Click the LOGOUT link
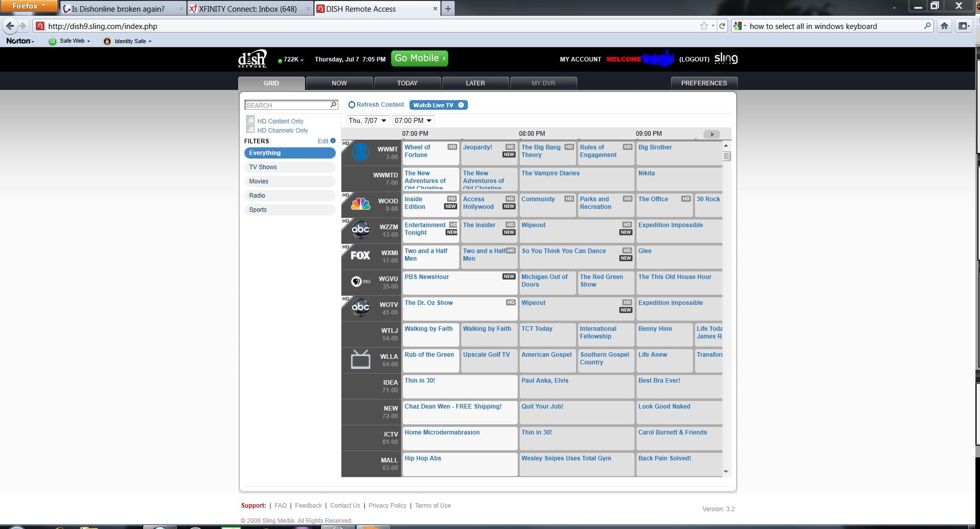 tap(694, 59)
